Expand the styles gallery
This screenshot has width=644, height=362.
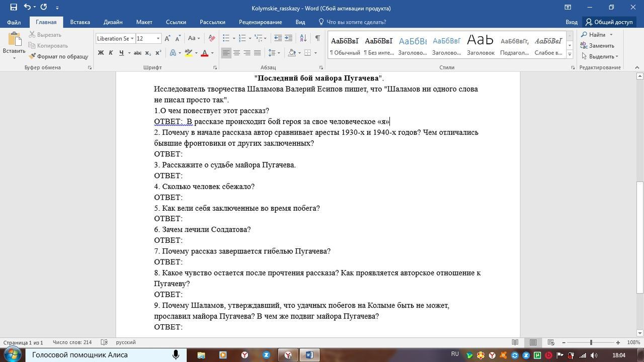(570, 53)
